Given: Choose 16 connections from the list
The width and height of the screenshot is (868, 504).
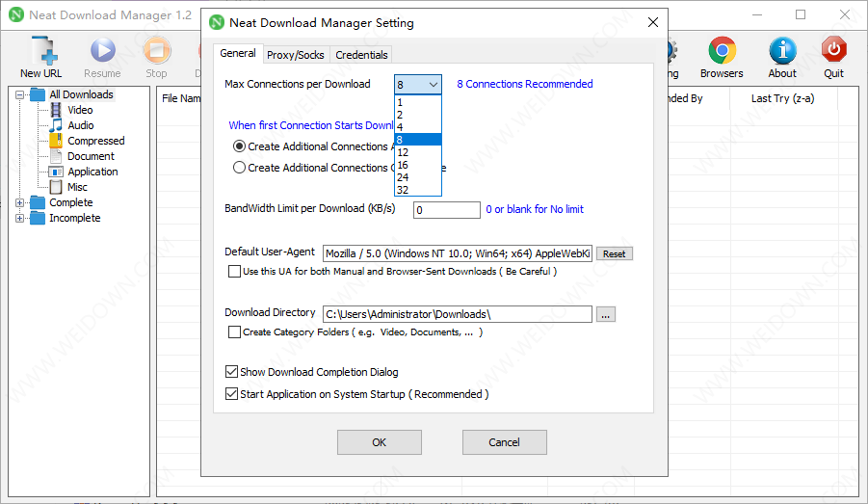Looking at the screenshot, I should pos(418,165).
